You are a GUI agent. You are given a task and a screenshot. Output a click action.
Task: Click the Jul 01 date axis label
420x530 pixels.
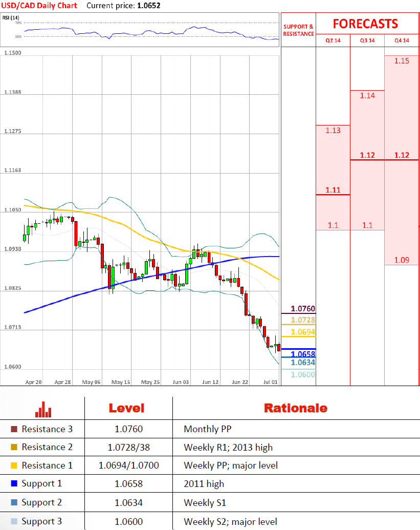270,382
